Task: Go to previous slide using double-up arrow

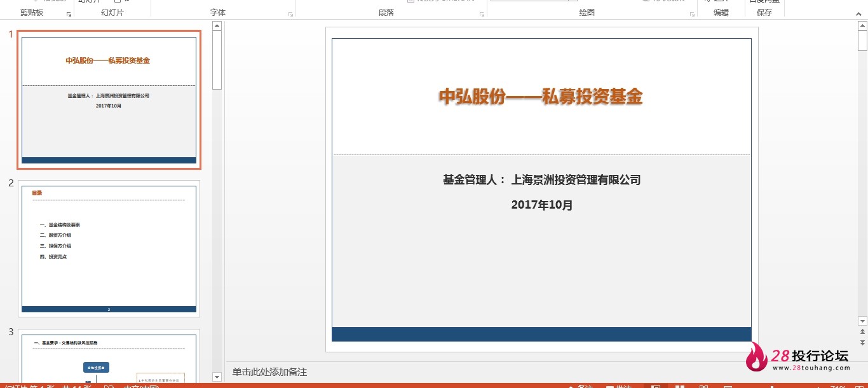Action: [x=862, y=332]
